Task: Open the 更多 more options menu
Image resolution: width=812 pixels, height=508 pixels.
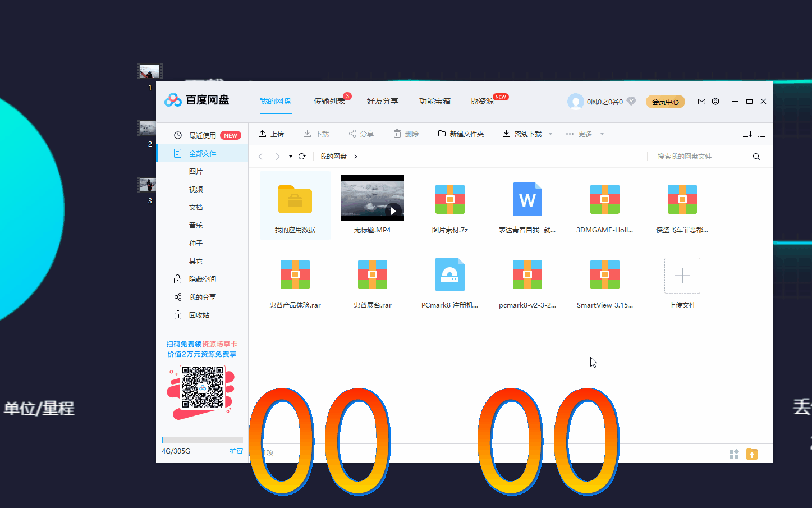Action: tap(584, 134)
